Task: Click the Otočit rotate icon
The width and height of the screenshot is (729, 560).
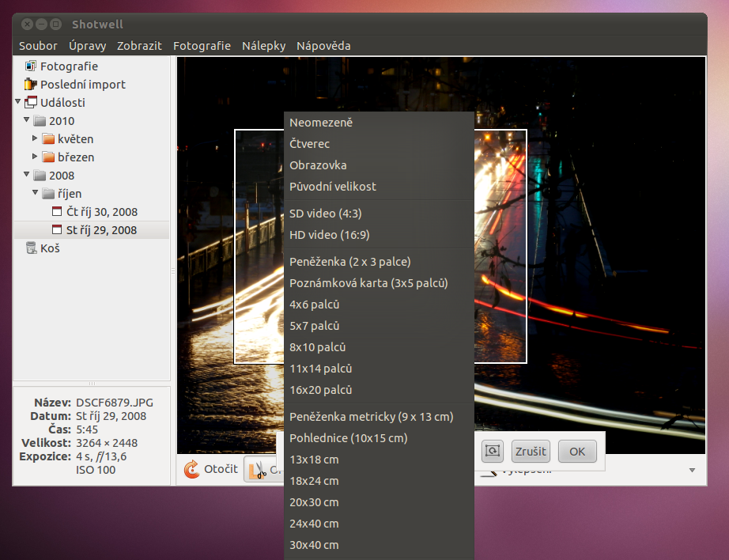Action: pyautogui.click(x=191, y=470)
